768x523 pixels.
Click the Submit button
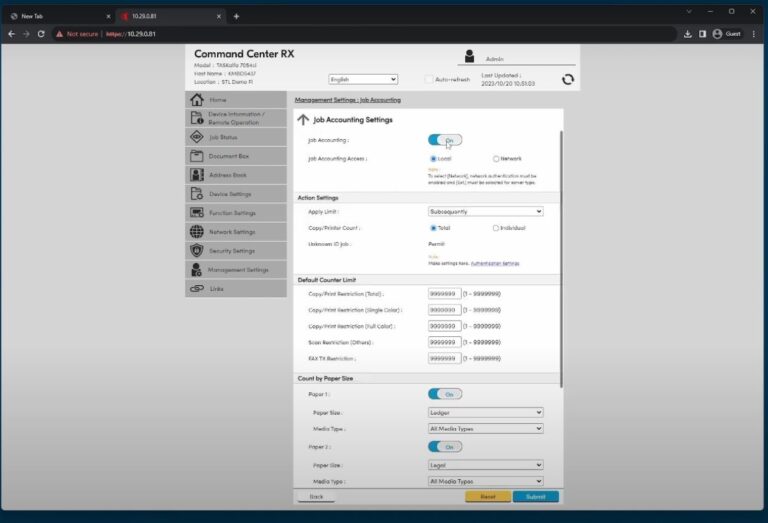[x=536, y=497]
